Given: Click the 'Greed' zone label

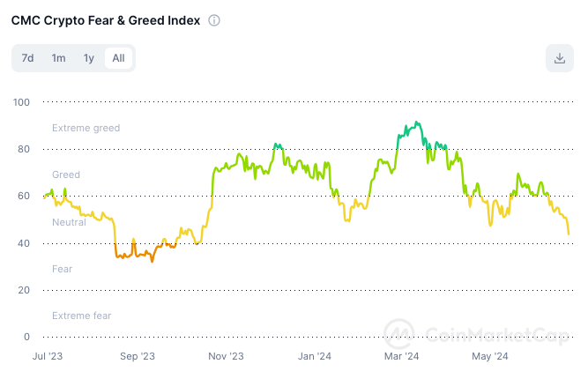Looking at the screenshot, I should (66, 175).
